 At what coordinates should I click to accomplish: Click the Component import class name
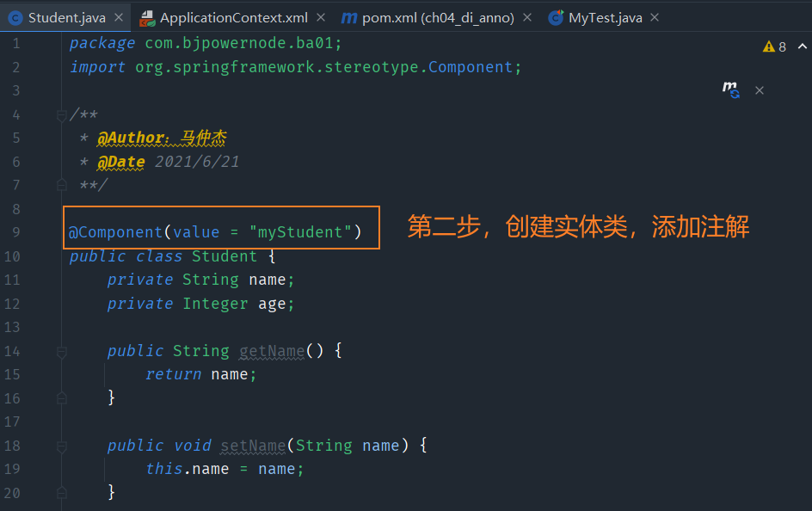pyautogui.click(x=471, y=67)
